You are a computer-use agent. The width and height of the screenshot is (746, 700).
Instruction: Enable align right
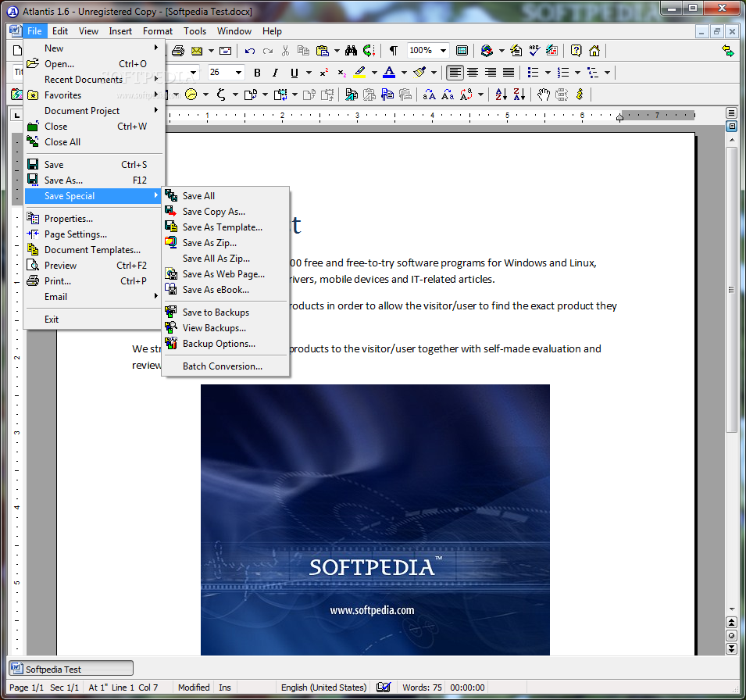click(491, 73)
